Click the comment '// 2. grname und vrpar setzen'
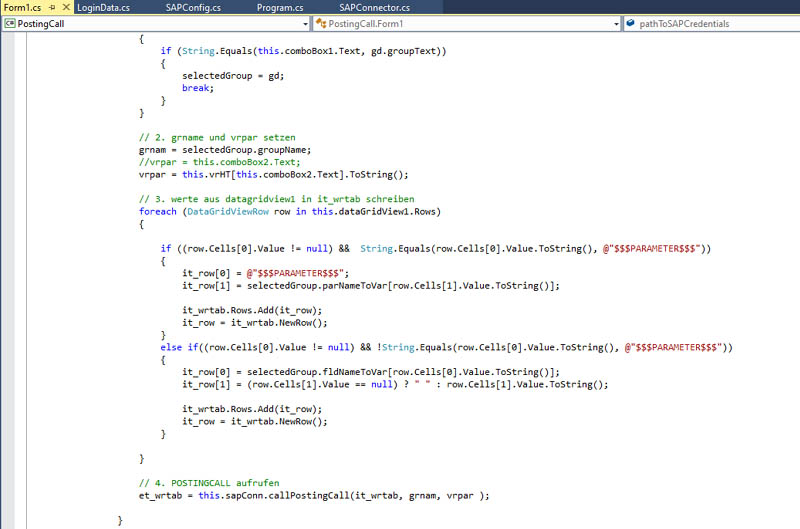The image size is (800, 529). pos(217,137)
